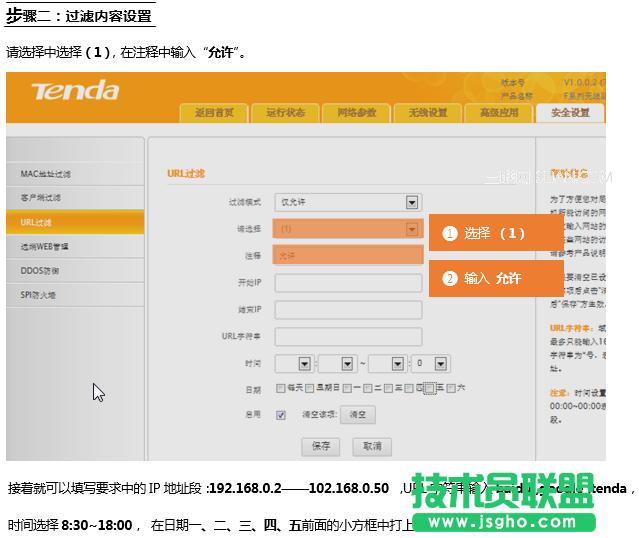Select the 无线设置 tab
This screenshot has height=538, width=639.
(x=427, y=113)
